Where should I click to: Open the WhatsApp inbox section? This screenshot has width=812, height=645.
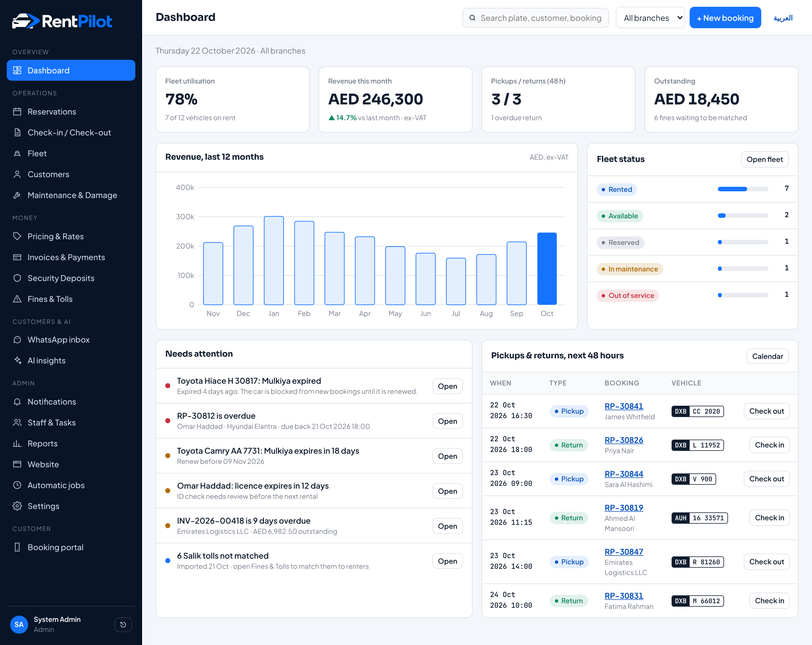[x=71, y=340]
